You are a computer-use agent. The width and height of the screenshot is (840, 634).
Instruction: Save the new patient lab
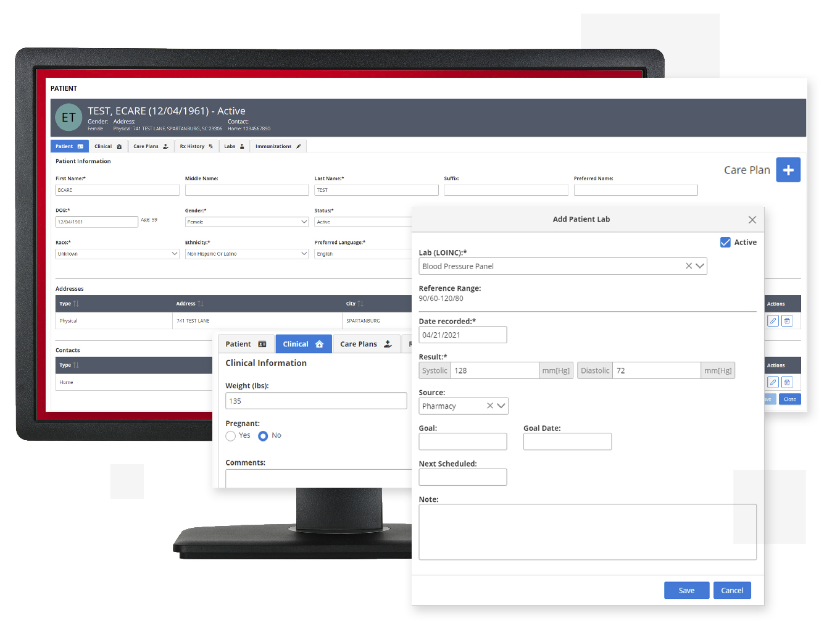click(686, 590)
